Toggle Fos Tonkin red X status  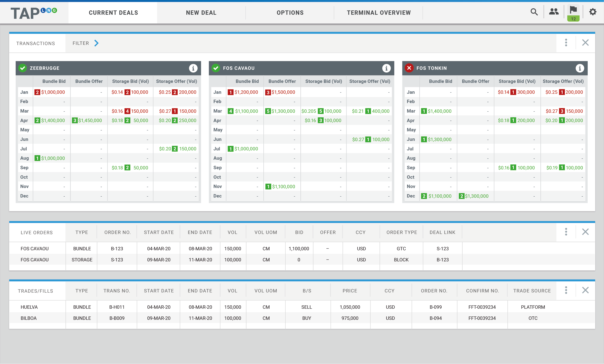[x=409, y=68]
